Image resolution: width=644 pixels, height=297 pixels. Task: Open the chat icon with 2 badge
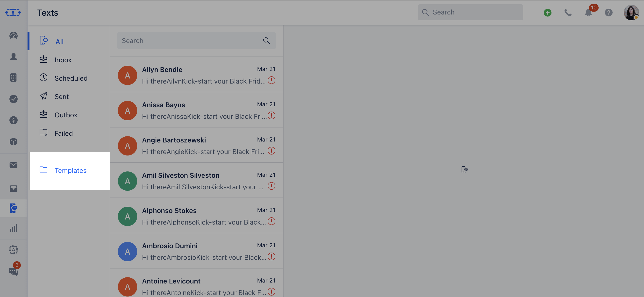(14, 271)
